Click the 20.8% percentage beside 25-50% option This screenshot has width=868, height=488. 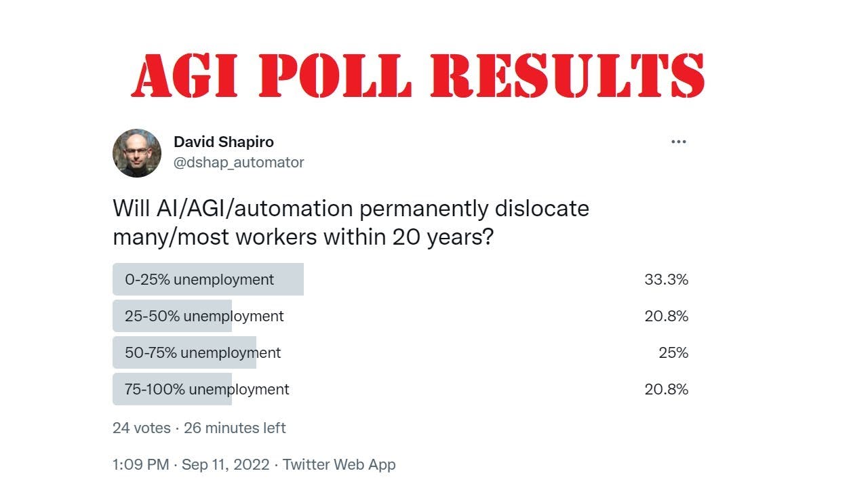coord(667,315)
